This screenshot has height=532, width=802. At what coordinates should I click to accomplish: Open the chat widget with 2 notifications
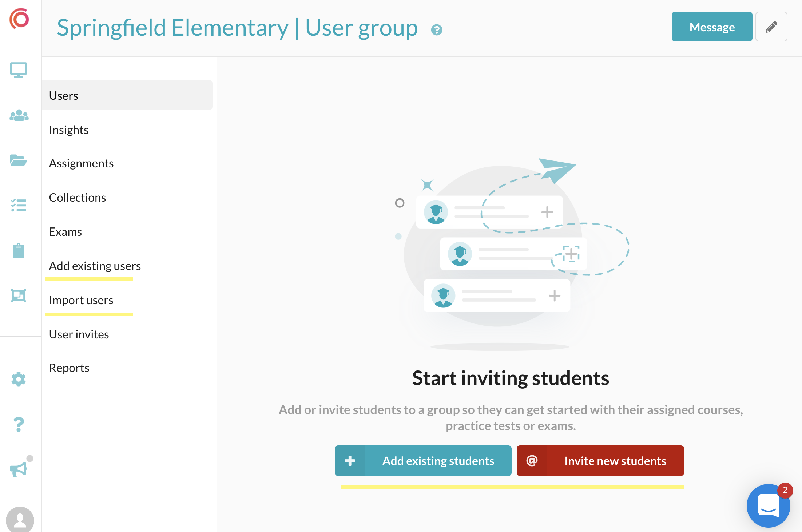768,505
